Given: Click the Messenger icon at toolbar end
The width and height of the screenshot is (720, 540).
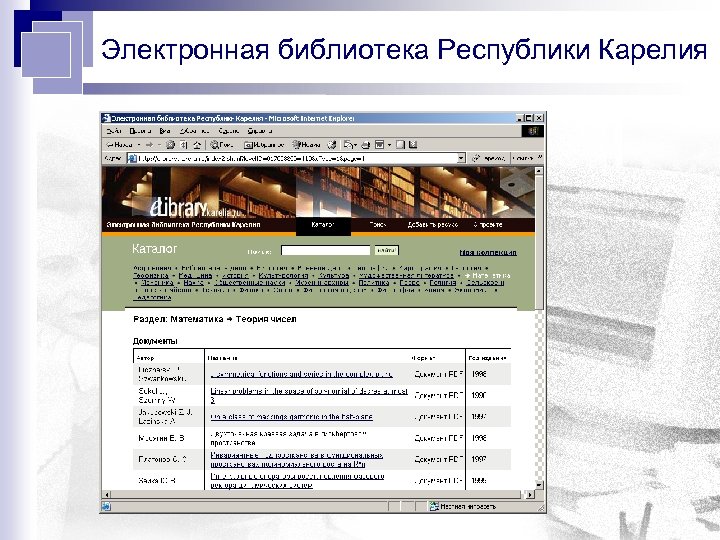Looking at the screenshot, I should pos(413,145).
